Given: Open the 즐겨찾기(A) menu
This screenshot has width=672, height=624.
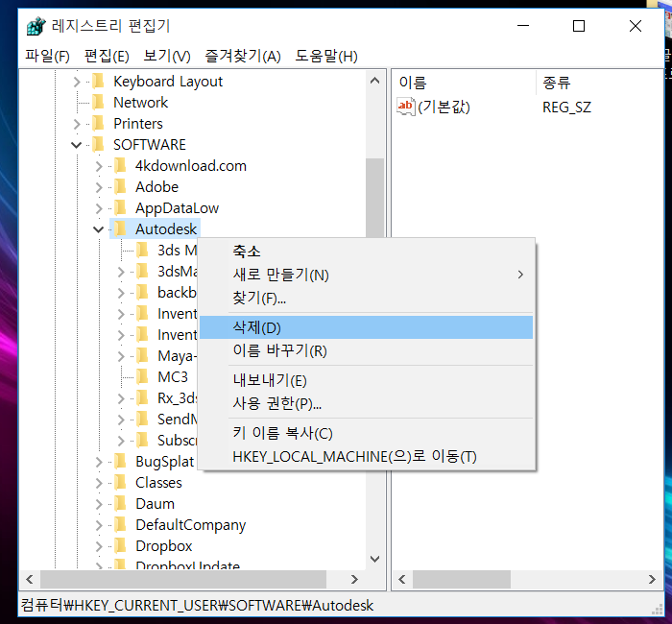Looking at the screenshot, I should click(243, 56).
